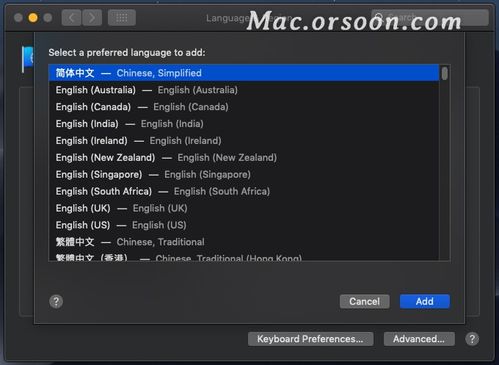499x365 pixels.
Task: Click the forward navigation arrow
Action: (x=92, y=18)
